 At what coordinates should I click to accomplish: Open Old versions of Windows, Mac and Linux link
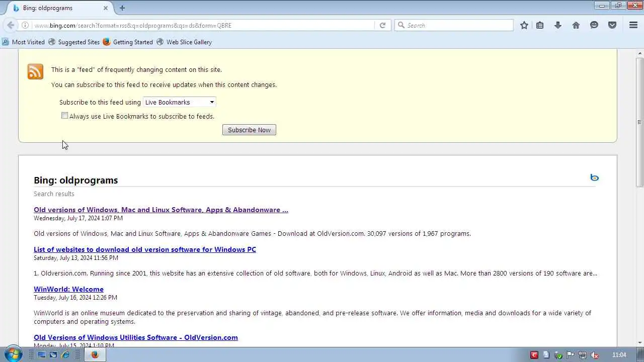(161, 210)
